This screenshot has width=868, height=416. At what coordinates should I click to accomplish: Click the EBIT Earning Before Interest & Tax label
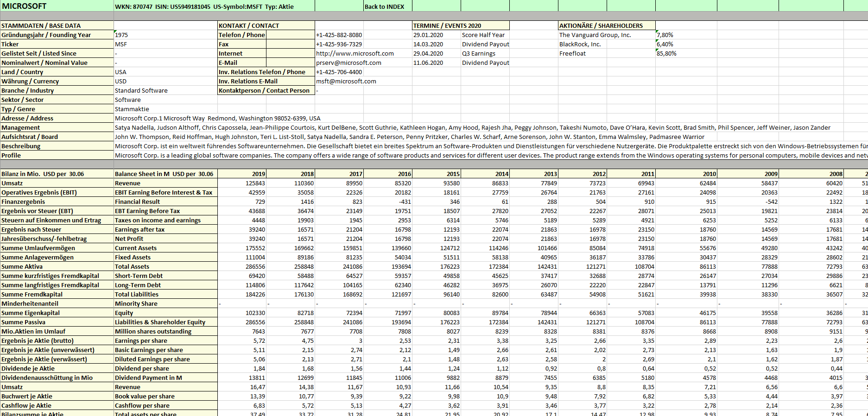pyautogui.click(x=166, y=192)
